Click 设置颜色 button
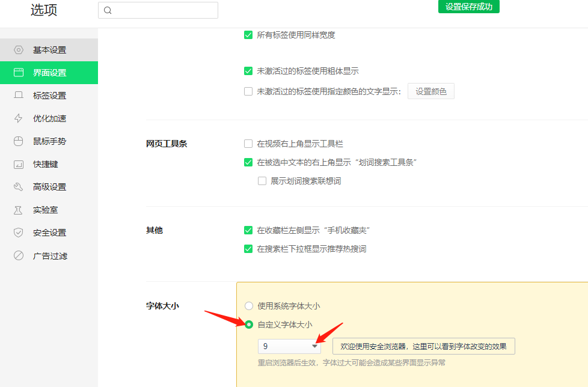This screenshot has width=588, height=387. coord(431,91)
